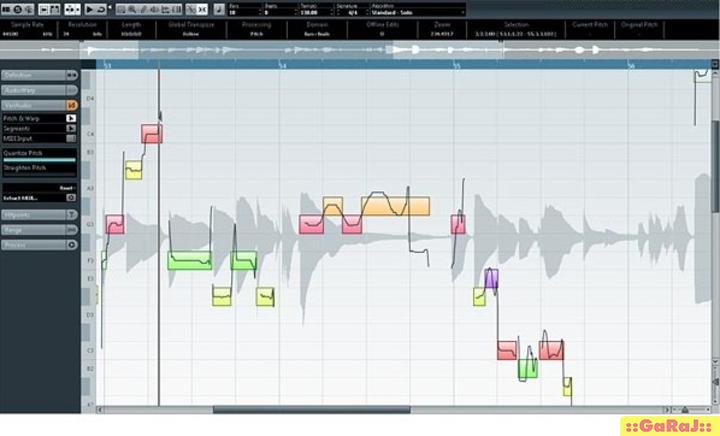Select the Zoom magnifier tool

pos(132,9)
